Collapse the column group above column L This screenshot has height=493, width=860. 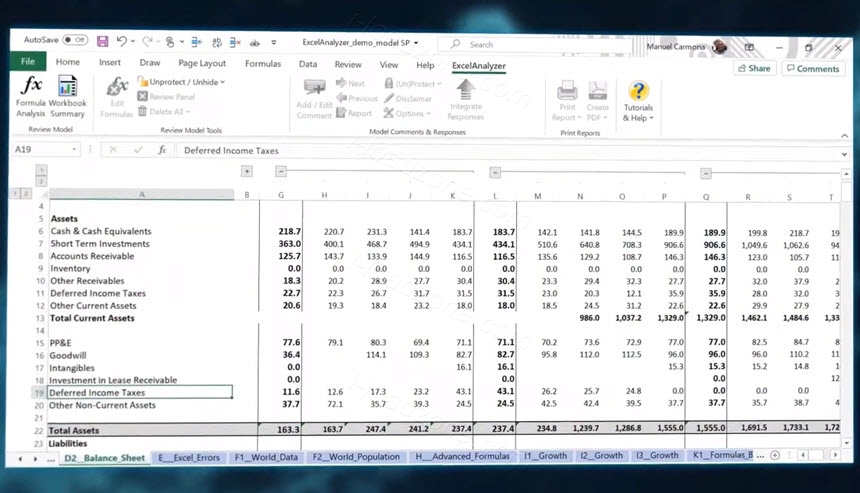[495, 173]
